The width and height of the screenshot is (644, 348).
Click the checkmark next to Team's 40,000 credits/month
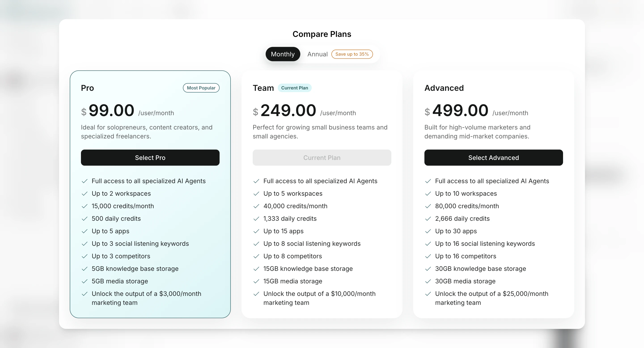point(256,206)
